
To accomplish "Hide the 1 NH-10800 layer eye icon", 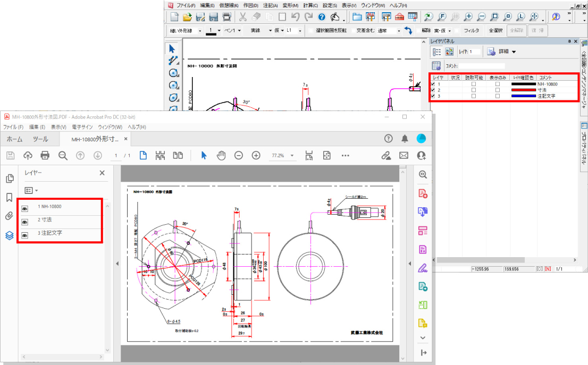I will 24,209.
